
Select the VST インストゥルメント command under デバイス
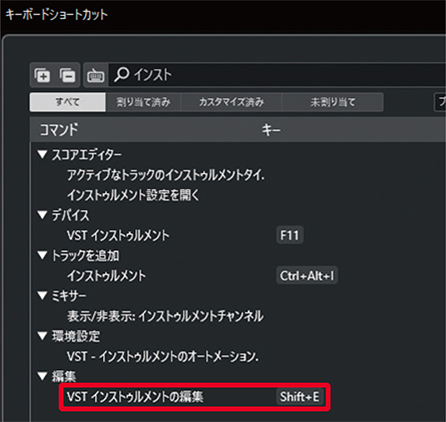118,235
